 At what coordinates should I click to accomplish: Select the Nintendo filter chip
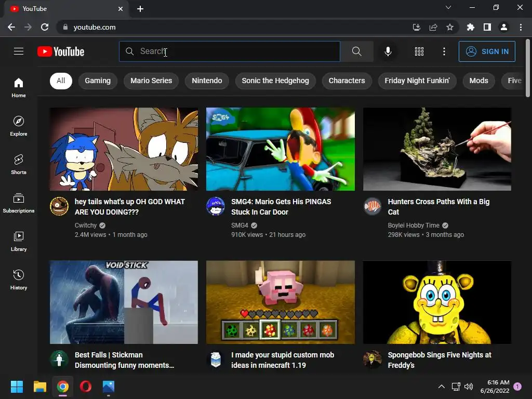click(207, 81)
